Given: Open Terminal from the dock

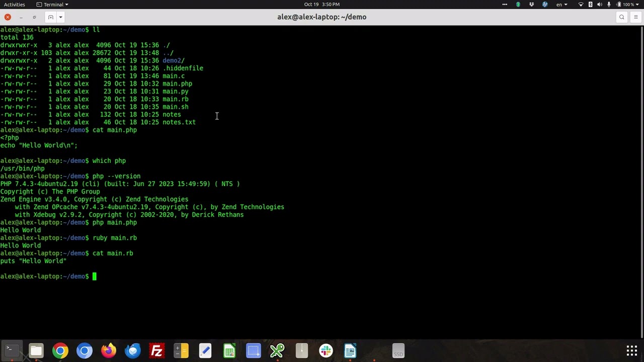Looking at the screenshot, I should tap(12, 350).
